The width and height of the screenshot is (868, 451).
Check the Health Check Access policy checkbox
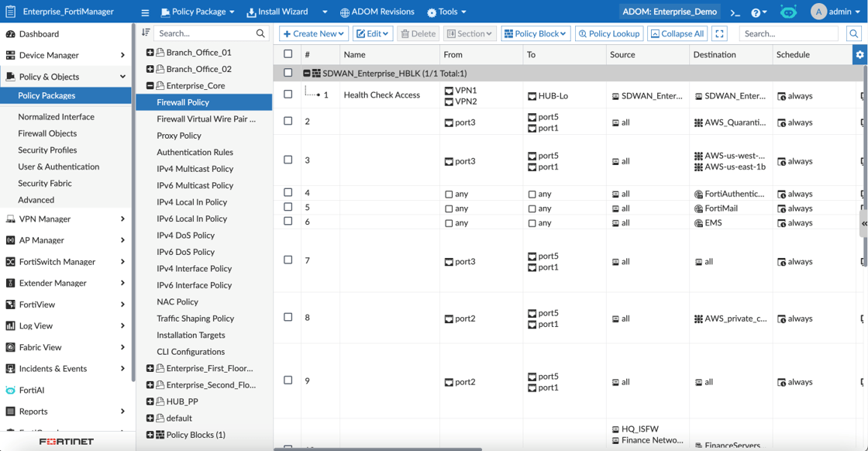point(288,94)
